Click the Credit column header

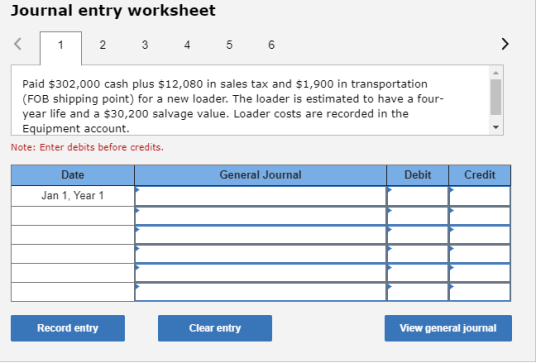480,175
